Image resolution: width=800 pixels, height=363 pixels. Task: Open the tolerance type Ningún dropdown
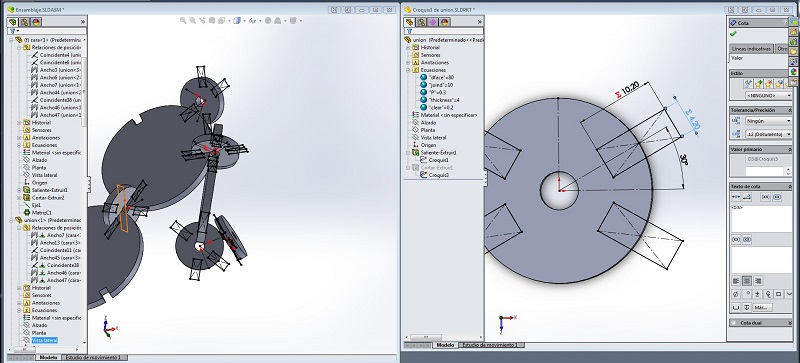[x=767, y=121]
